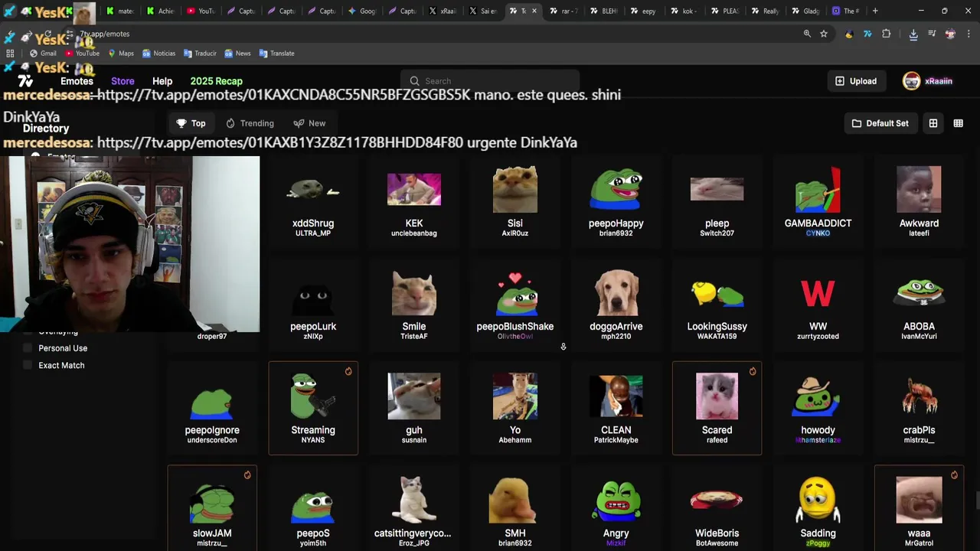Open the WideBoris emote
The width and height of the screenshot is (980, 551).
(x=717, y=508)
